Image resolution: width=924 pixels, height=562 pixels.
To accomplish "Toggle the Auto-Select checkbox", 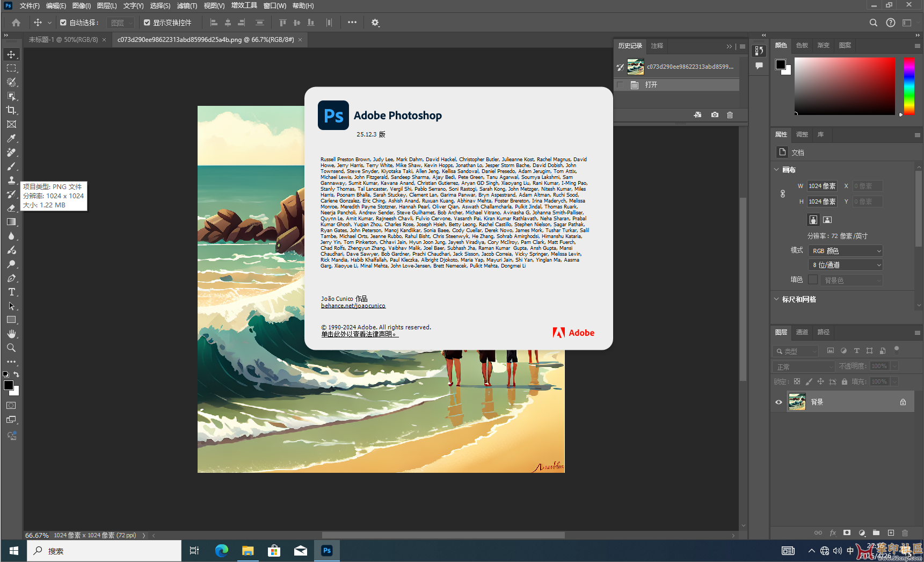I will coord(63,23).
